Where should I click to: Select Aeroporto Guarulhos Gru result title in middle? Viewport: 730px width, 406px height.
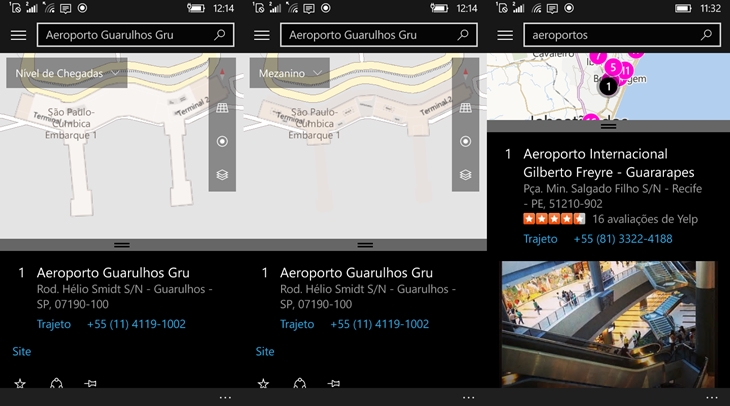point(356,272)
